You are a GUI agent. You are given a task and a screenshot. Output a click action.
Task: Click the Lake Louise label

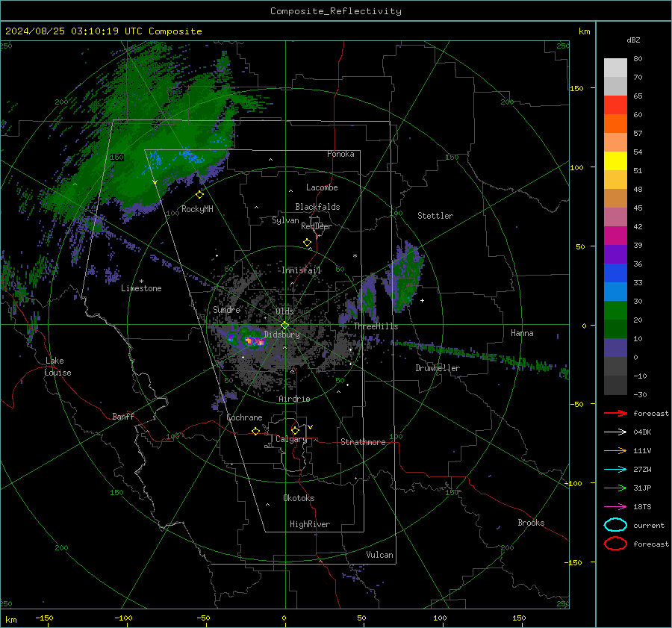[x=57, y=367]
